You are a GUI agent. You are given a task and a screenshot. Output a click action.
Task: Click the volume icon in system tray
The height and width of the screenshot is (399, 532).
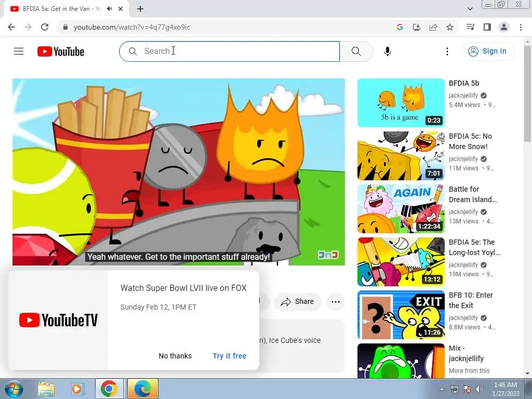(480, 389)
